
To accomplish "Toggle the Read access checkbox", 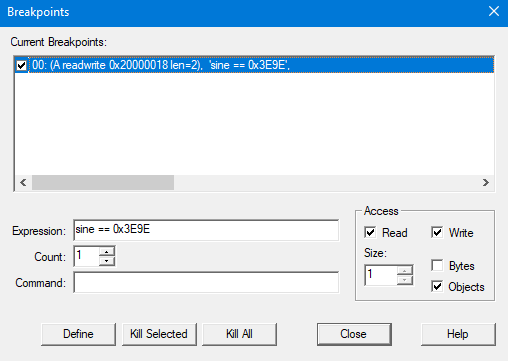I will click(x=370, y=232).
